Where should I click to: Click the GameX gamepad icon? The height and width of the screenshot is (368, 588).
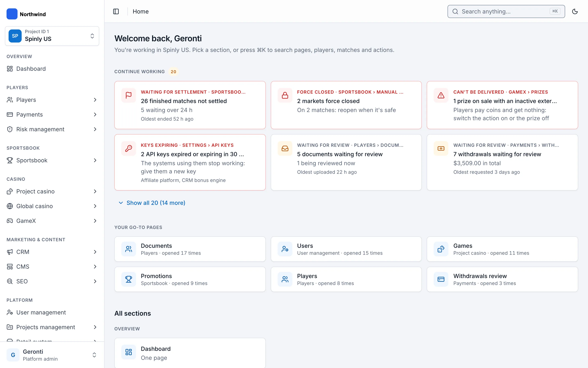[x=10, y=221]
